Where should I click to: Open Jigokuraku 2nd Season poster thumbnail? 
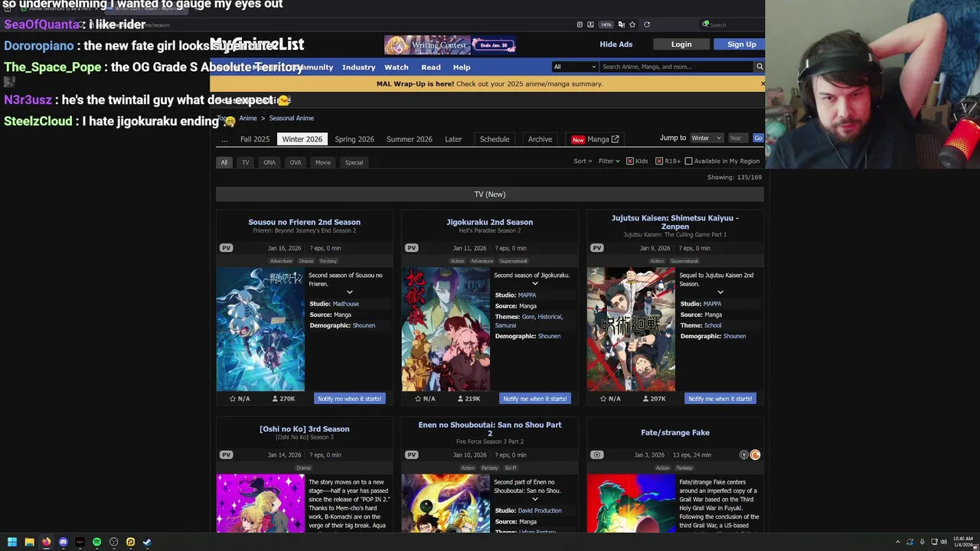(446, 329)
